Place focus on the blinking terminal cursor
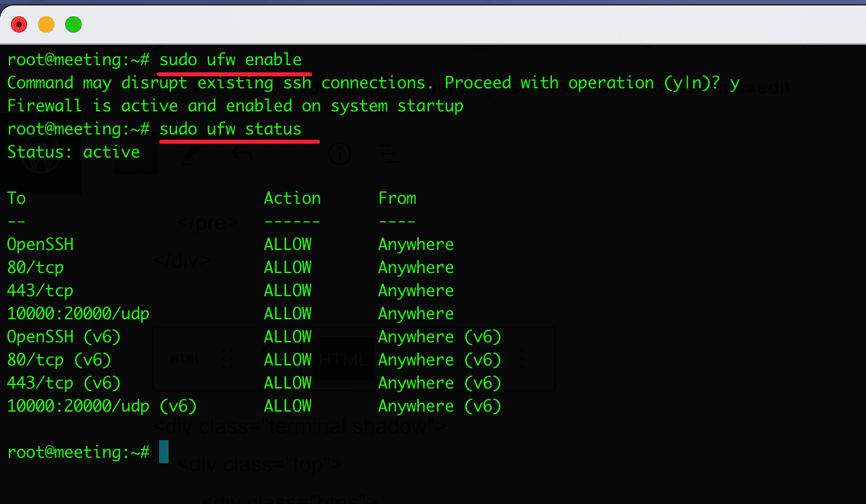This screenshot has height=504, width=866. coord(162,452)
